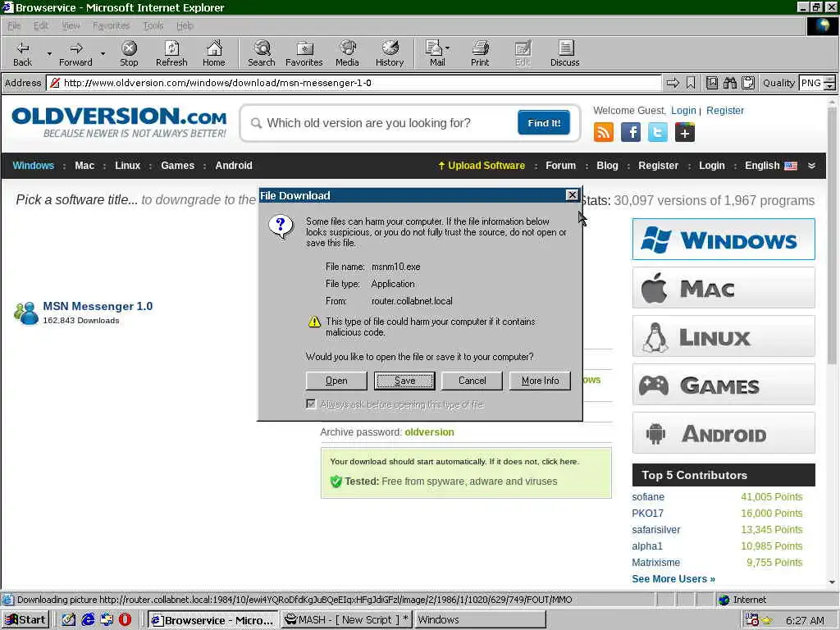Open the Edit menu
This screenshot has height=630, width=840.
[41, 25]
